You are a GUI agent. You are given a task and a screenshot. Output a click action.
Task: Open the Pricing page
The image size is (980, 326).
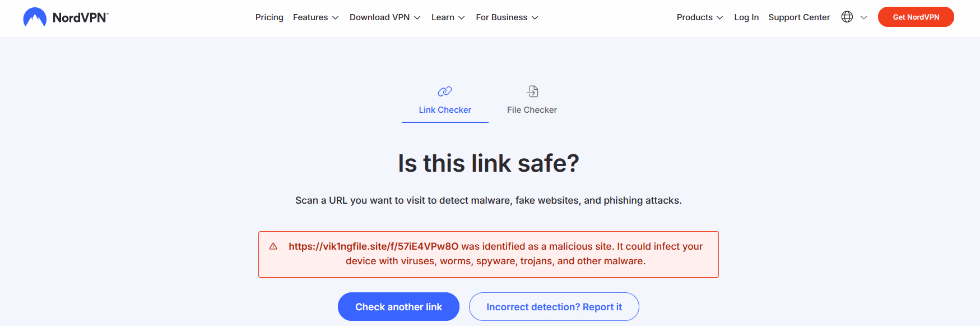270,17
